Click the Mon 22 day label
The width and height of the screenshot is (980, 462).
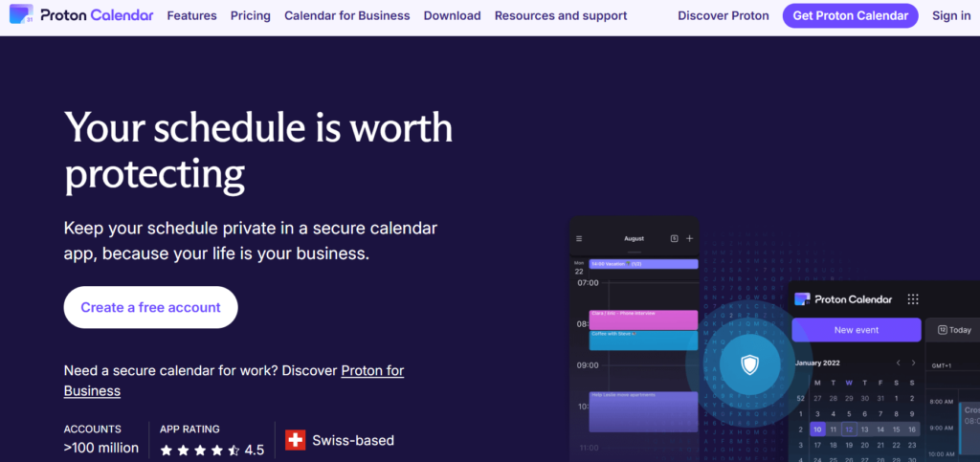click(579, 267)
